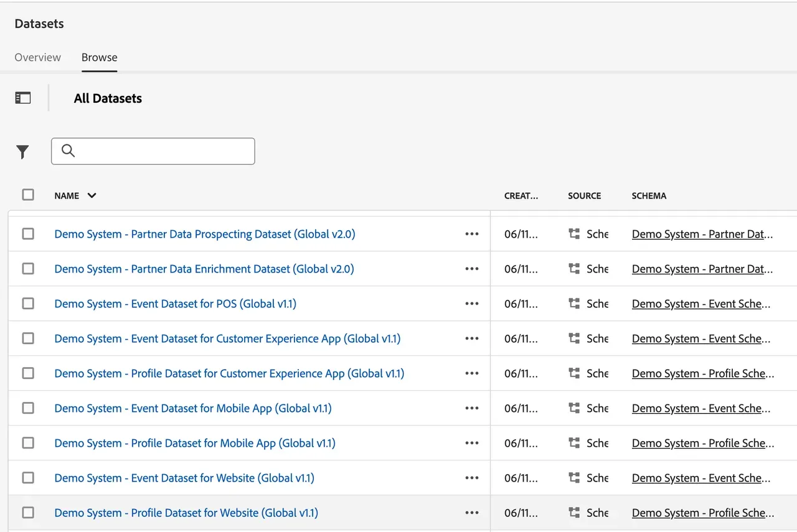The width and height of the screenshot is (797, 532).
Task: Open schema link for Partner Data Enrichment Dataset row
Action: (702, 269)
